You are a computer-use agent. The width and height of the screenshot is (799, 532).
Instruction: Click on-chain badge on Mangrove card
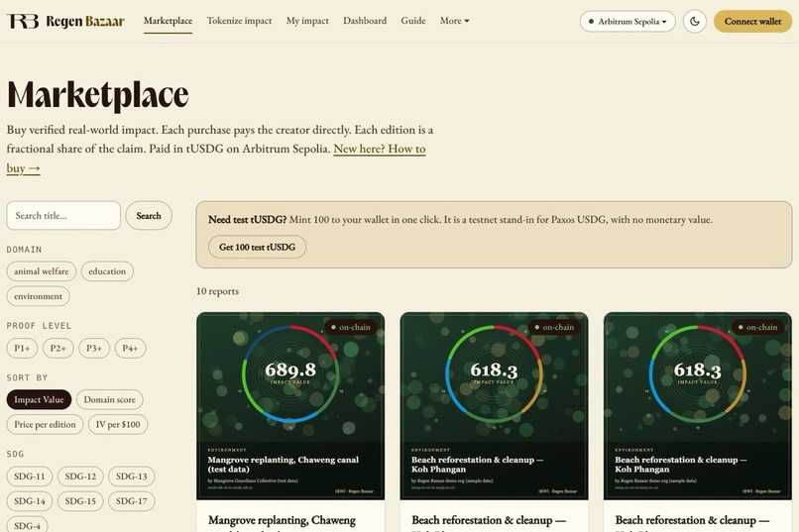(x=351, y=327)
